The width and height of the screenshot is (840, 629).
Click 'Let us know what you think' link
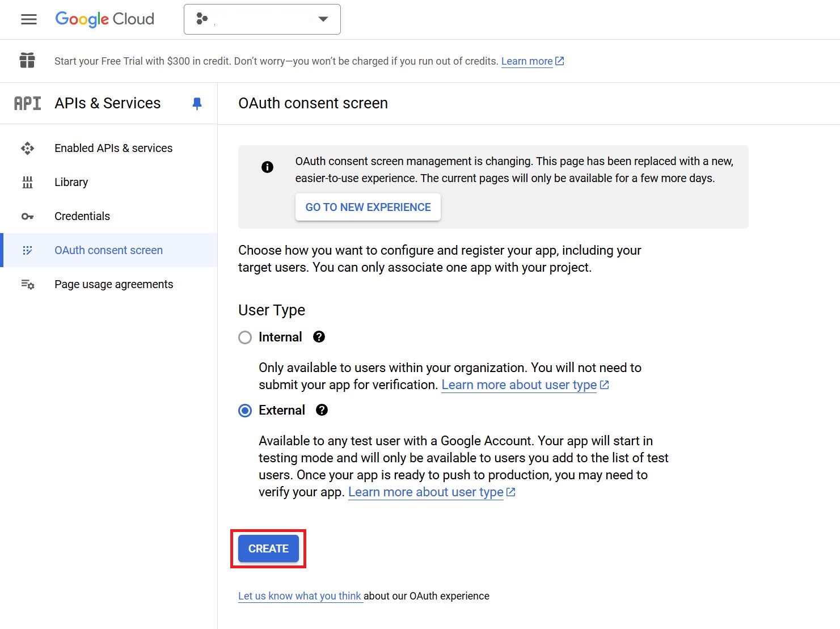299,596
